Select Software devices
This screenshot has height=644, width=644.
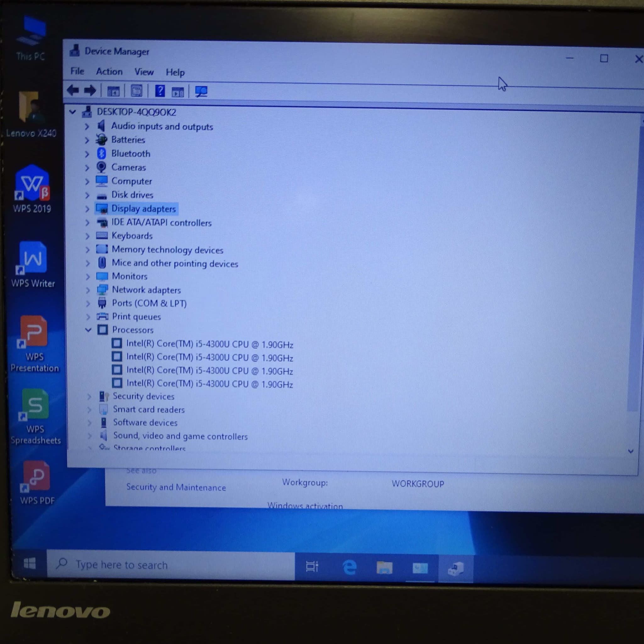coord(145,422)
